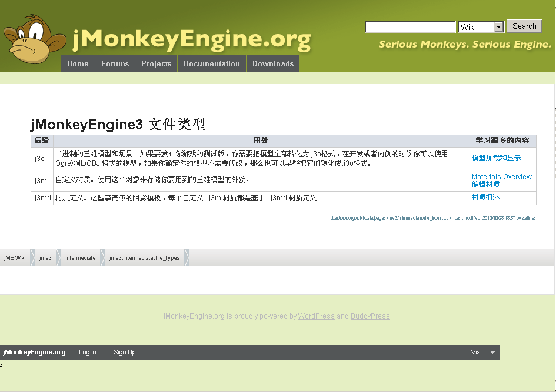Click the 用处 column header
The image size is (556, 392).
point(261,140)
